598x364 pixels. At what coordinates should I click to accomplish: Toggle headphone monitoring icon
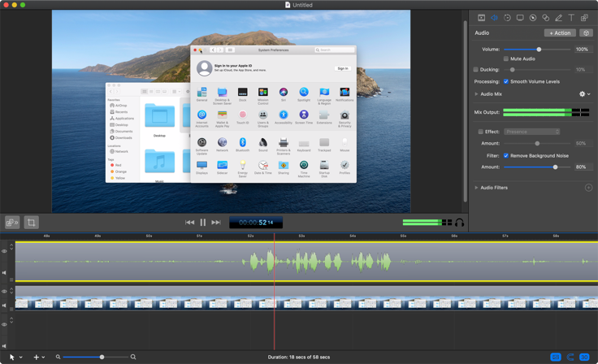pos(460,223)
